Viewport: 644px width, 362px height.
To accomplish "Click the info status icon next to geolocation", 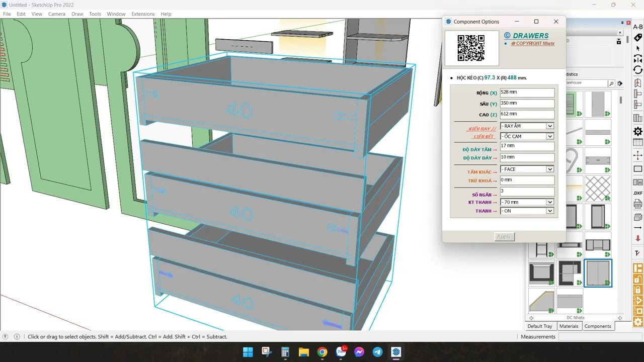I will (17, 337).
